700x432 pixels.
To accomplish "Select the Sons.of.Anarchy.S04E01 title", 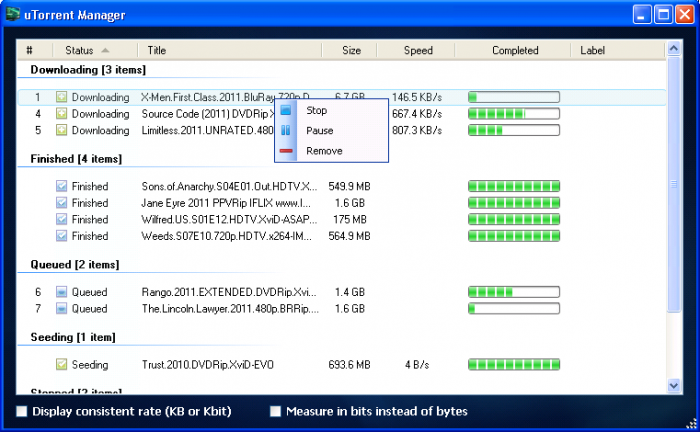I will pyautogui.click(x=229, y=186).
